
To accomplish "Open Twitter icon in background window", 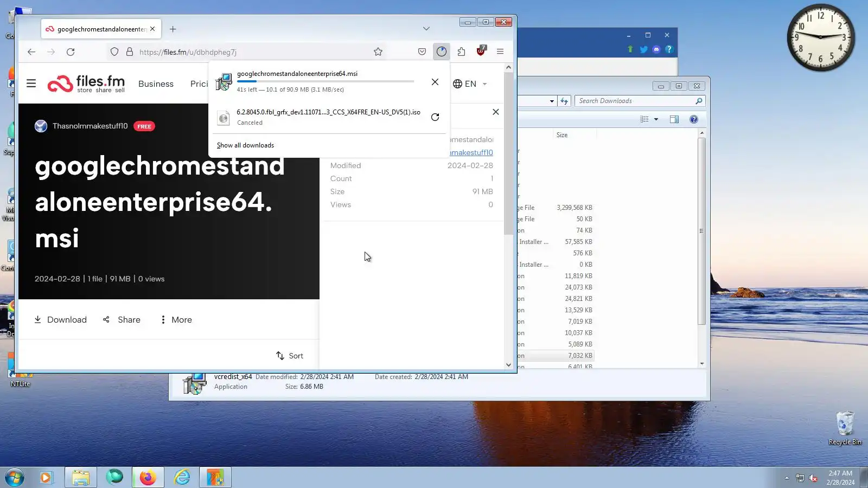I will click(x=643, y=49).
